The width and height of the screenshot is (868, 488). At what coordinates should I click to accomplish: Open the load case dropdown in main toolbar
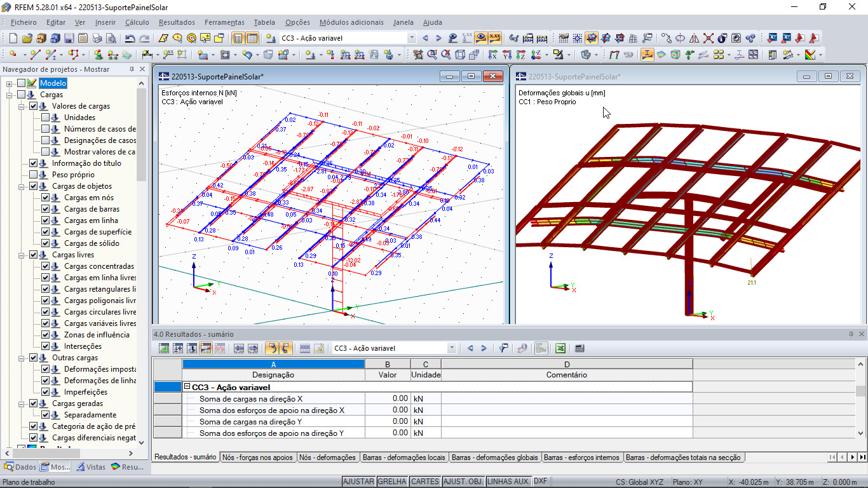[x=412, y=38]
